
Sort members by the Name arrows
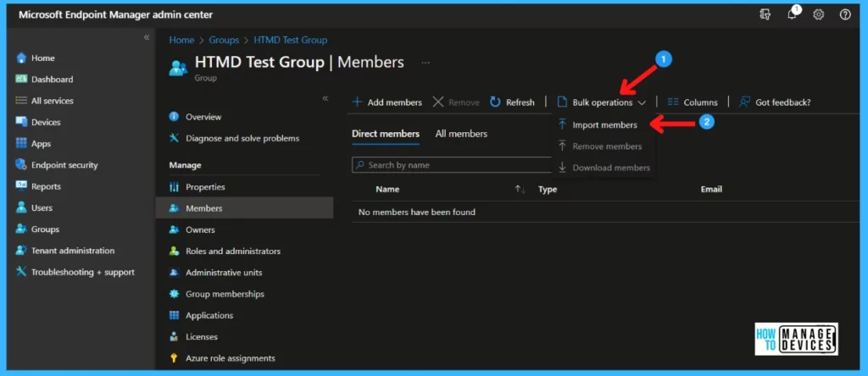pyautogui.click(x=520, y=189)
